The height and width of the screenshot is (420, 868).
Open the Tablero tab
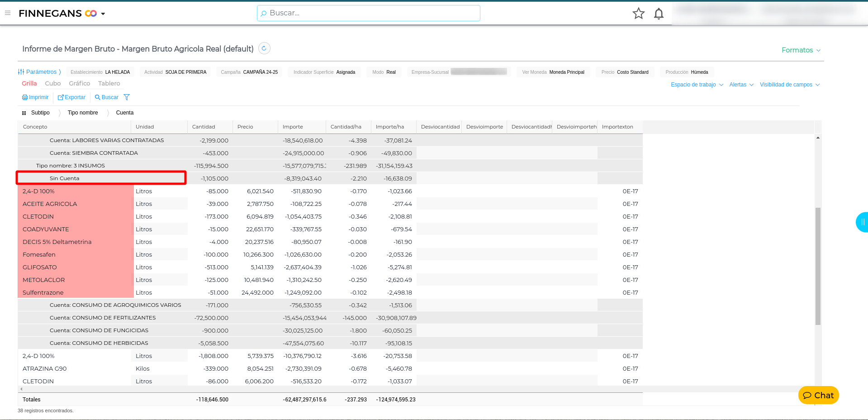[x=109, y=83]
